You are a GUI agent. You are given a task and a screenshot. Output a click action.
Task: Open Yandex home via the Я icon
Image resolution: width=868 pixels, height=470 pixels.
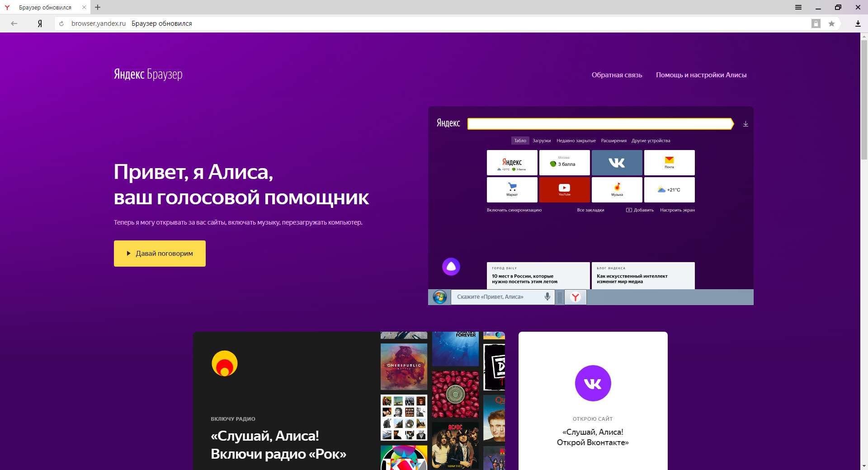[40, 23]
